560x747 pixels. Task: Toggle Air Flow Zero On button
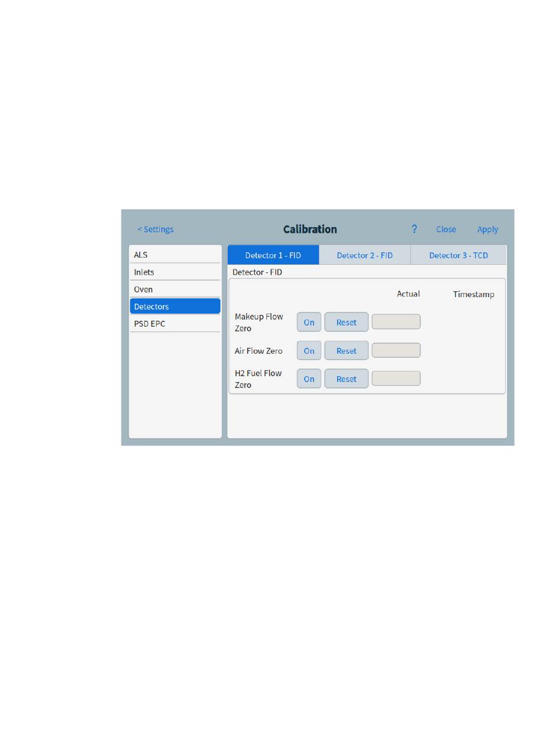pyautogui.click(x=309, y=351)
